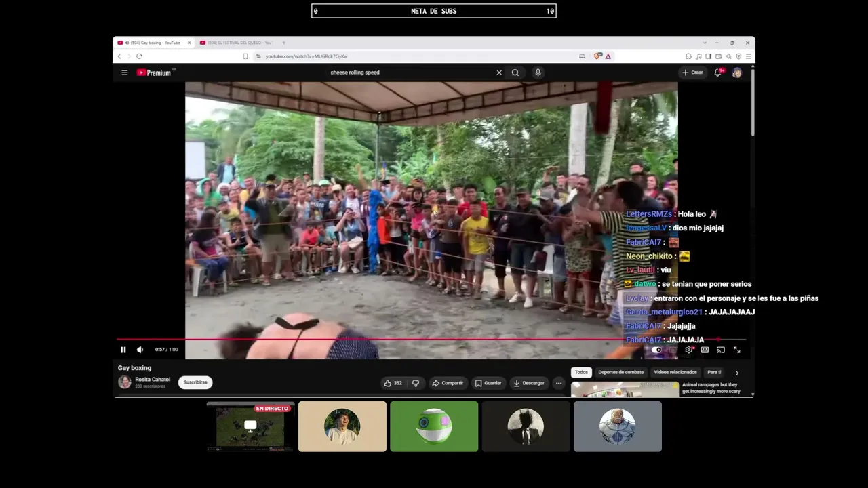Go back with the browser back arrow

tap(119, 56)
